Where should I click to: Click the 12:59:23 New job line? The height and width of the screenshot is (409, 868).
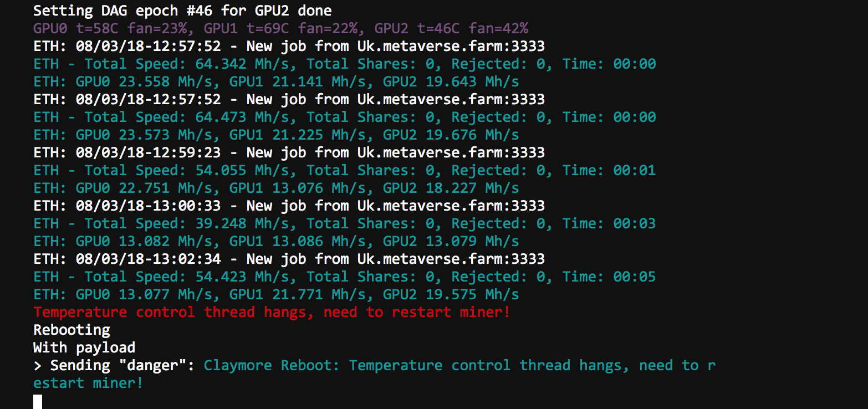(x=289, y=152)
